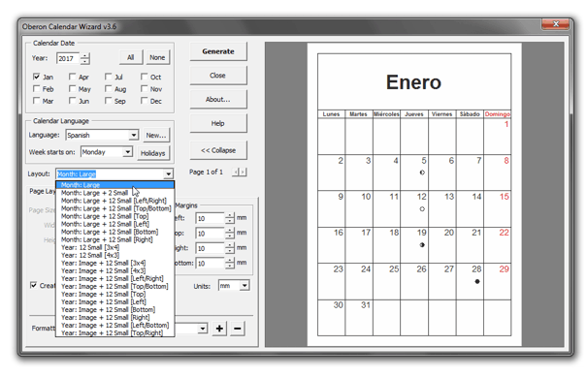Decrease the Bottom margin spinner

click(x=230, y=266)
